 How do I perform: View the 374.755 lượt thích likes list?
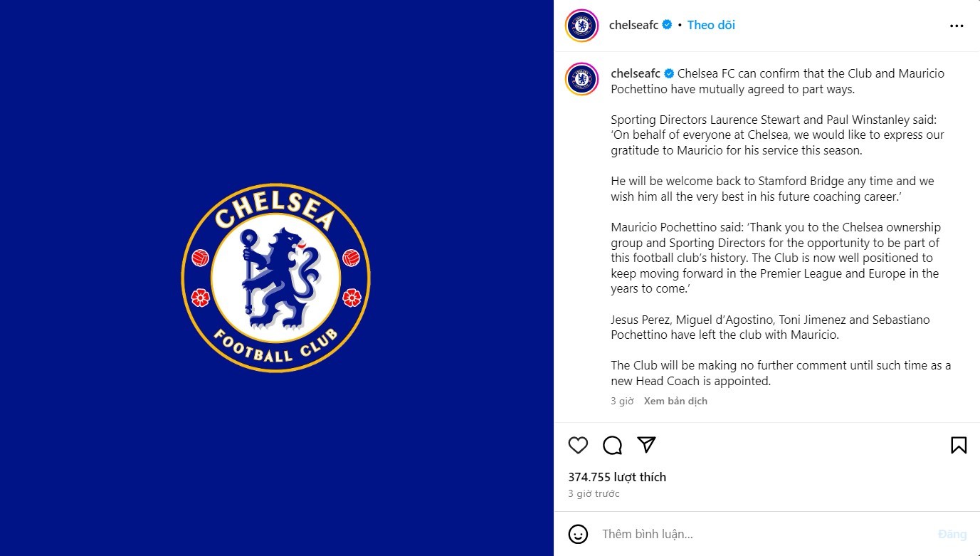pyautogui.click(x=617, y=477)
